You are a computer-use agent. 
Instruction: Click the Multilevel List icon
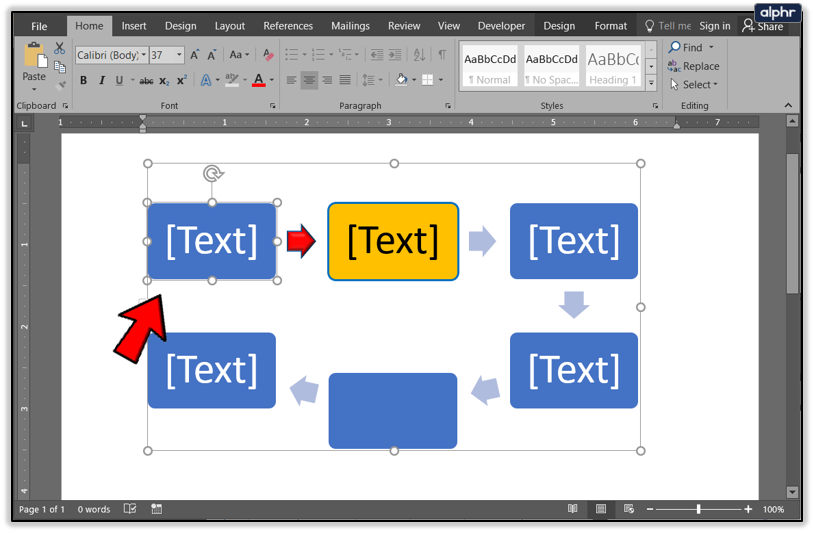pyautogui.click(x=344, y=55)
